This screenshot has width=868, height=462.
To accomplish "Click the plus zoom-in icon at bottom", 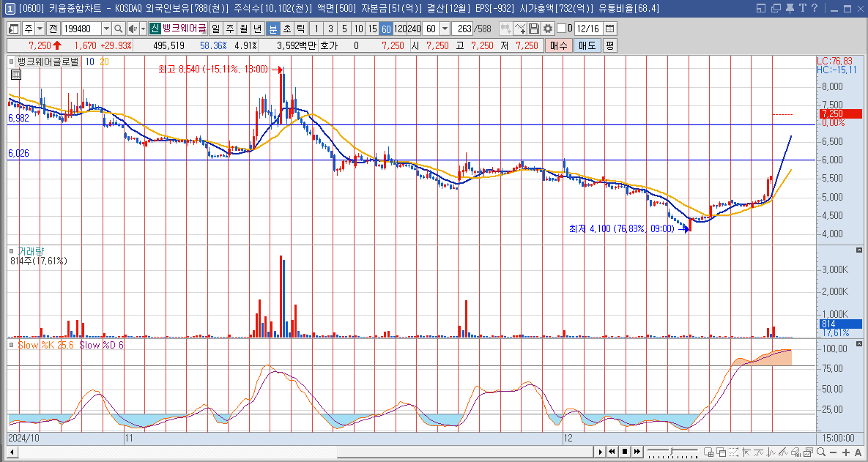I will (x=846, y=452).
